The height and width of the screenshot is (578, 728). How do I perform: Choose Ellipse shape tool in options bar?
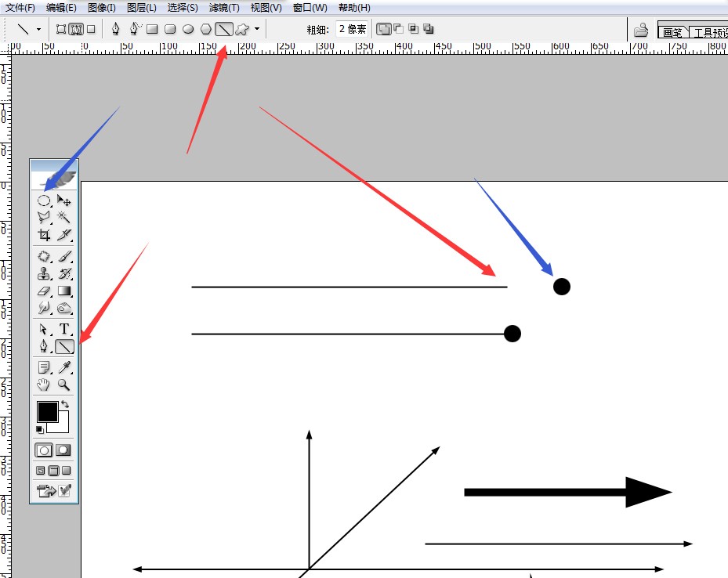[188, 30]
